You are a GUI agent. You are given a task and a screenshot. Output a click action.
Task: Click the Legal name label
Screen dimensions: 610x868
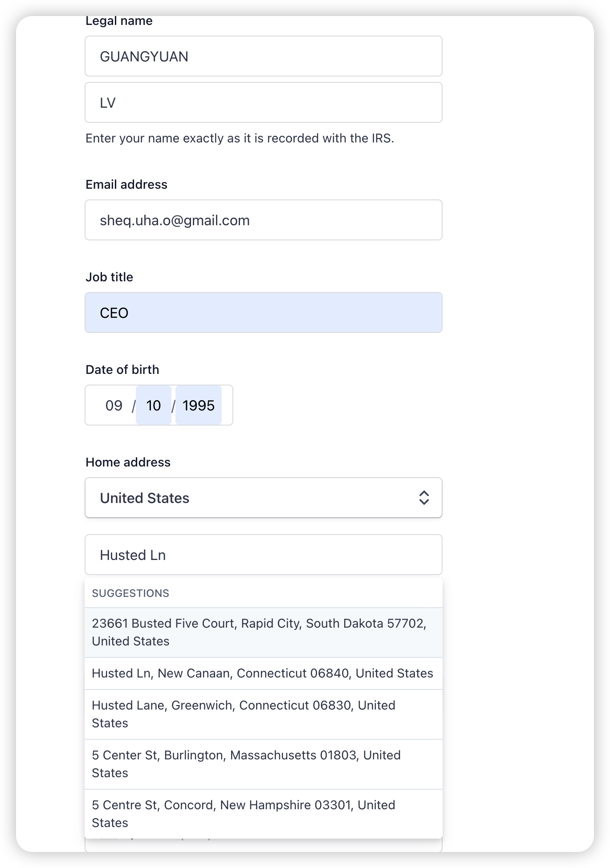click(x=119, y=21)
